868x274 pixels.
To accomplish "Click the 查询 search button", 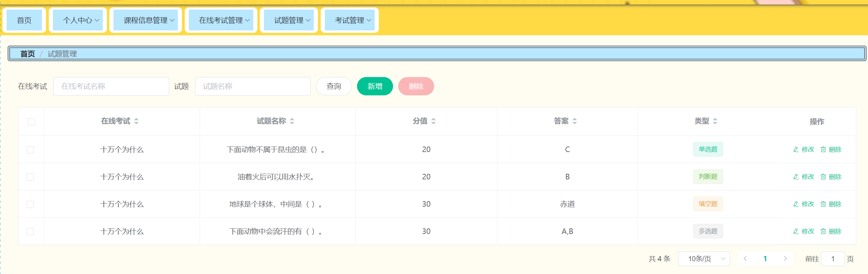I will click(334, 86).
